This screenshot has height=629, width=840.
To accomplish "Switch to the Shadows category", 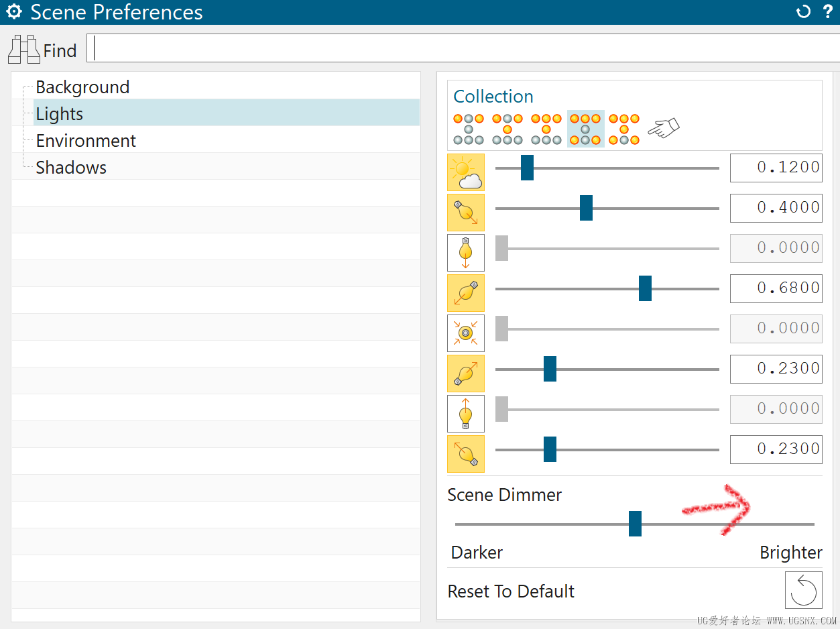I will point(71,167).
